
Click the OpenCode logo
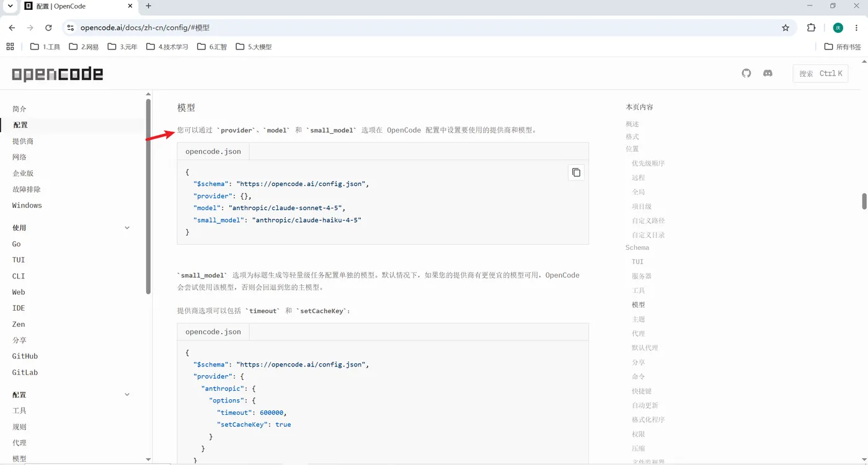(58, 74)
